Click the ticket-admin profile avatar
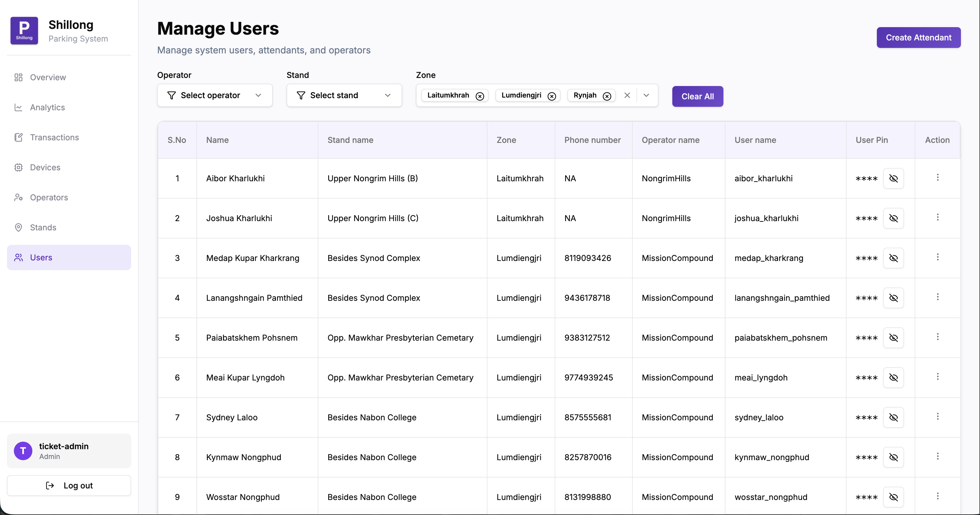 tap(23, 451)
